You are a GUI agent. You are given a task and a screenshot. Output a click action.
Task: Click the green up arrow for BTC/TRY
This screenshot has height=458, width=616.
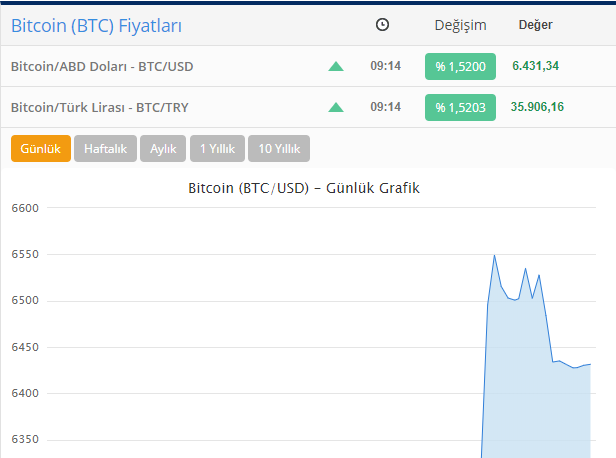[336, 107]
